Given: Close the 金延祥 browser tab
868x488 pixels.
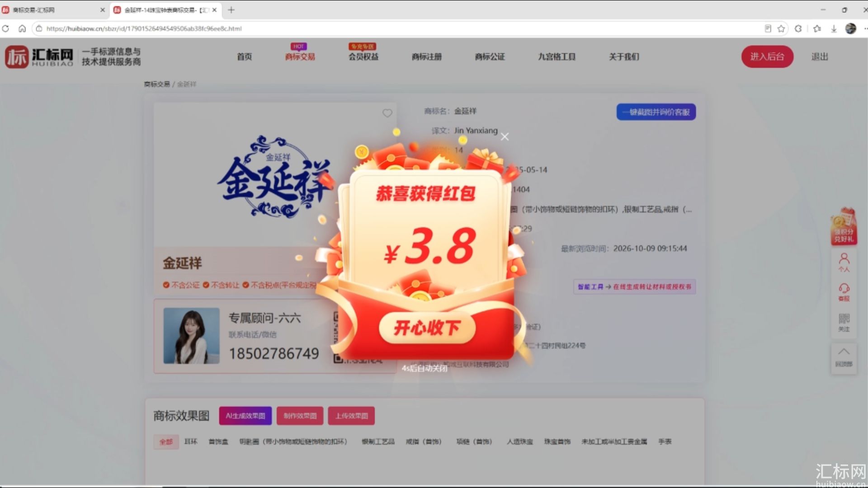Looking at the screenshot, I should click(214, 10).
